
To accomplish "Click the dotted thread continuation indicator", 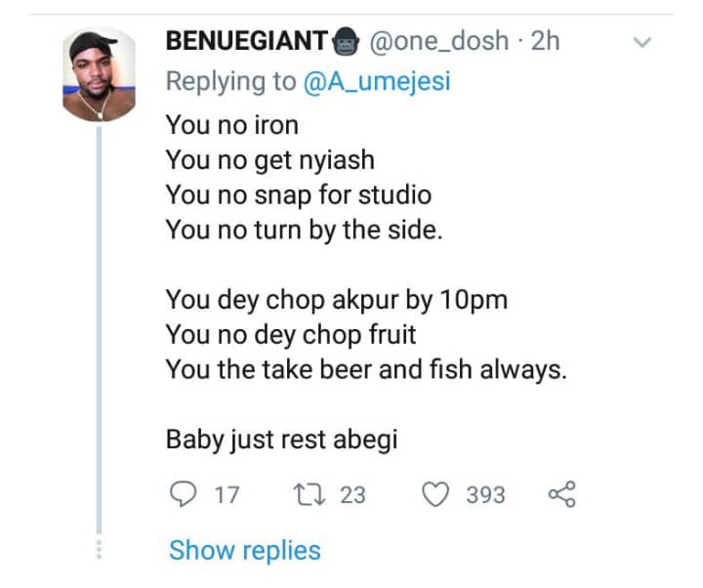I will pyautogui.click(x=98, y=550).
